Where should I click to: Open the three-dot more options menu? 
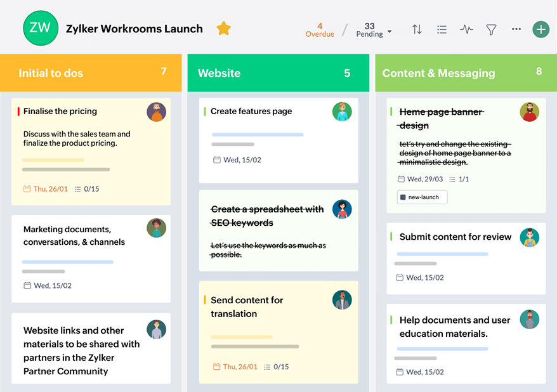(516, 29)
